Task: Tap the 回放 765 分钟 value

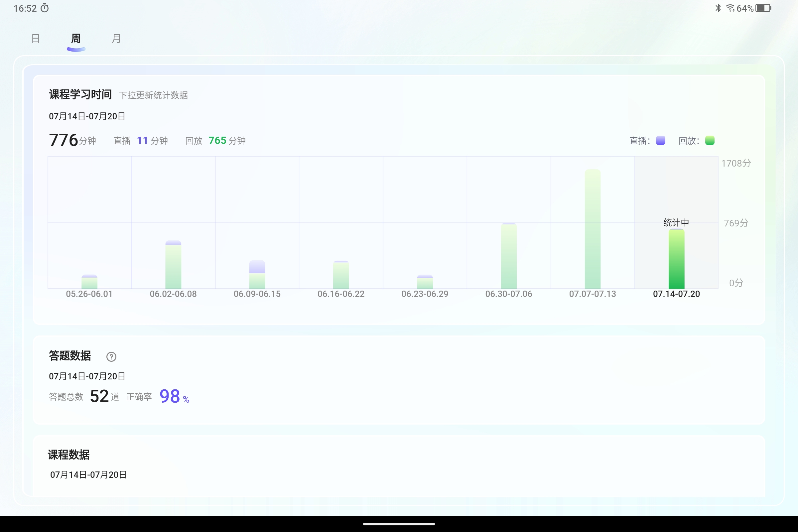Action: [x=215, y=140]
